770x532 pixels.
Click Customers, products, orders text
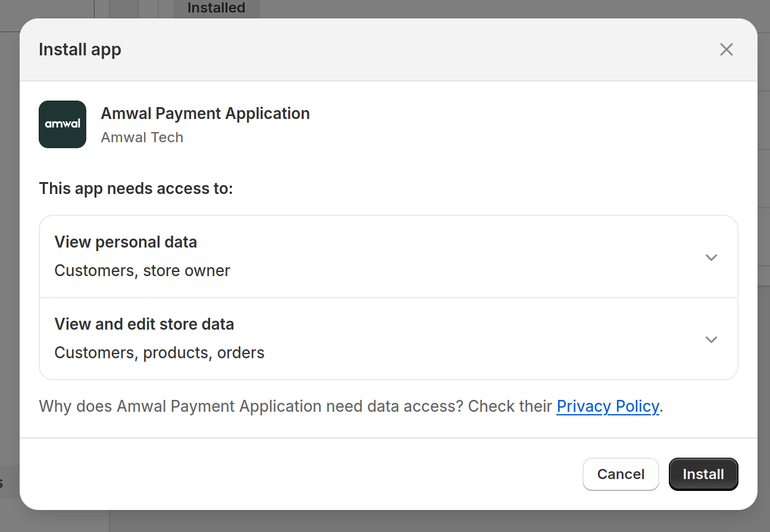coord(159,353)
